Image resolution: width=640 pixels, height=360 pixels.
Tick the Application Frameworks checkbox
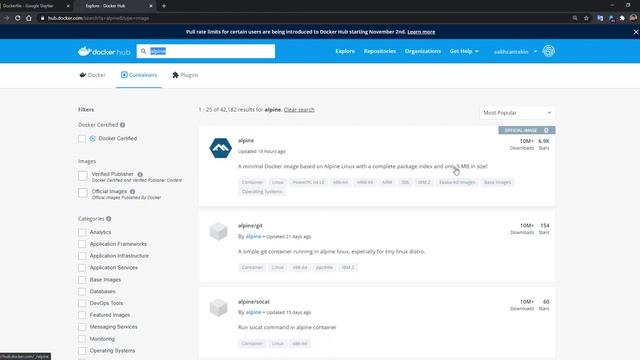tap(82, 244)
